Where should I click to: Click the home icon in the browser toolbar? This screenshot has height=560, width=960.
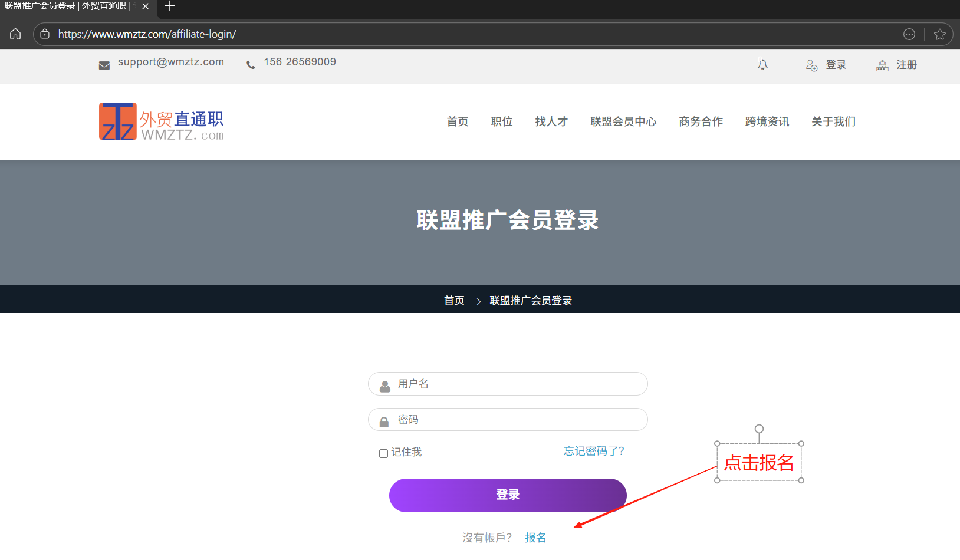click(x=15, y=34)
